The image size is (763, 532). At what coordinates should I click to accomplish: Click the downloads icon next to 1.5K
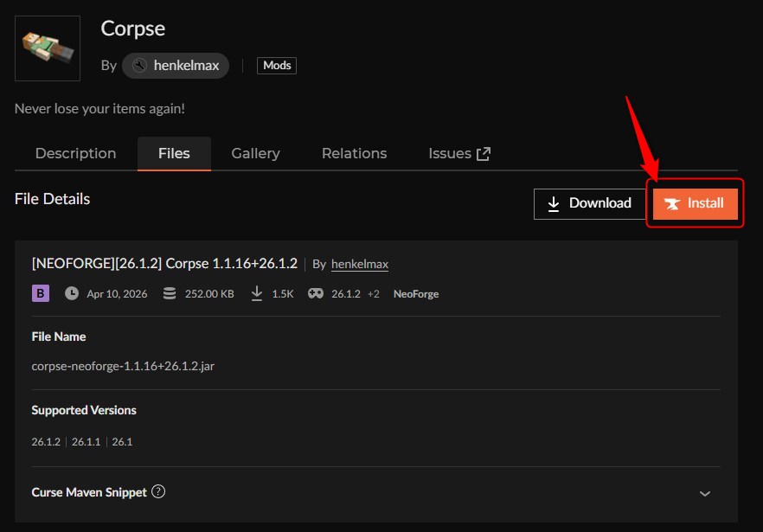click(x=257, y=293)
